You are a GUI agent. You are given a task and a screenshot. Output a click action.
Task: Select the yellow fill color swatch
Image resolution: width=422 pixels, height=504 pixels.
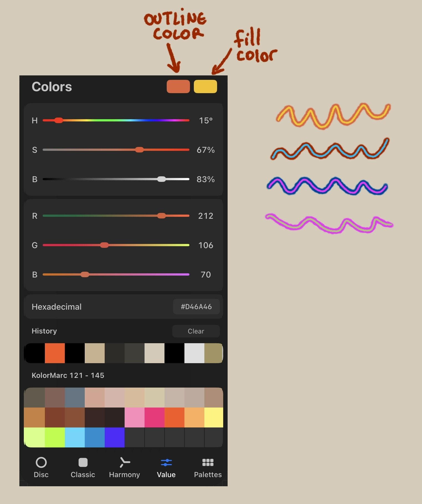coord(205,86)
